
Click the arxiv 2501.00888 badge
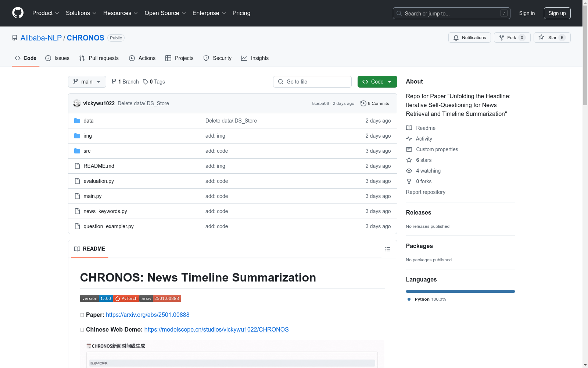[160, 298]
